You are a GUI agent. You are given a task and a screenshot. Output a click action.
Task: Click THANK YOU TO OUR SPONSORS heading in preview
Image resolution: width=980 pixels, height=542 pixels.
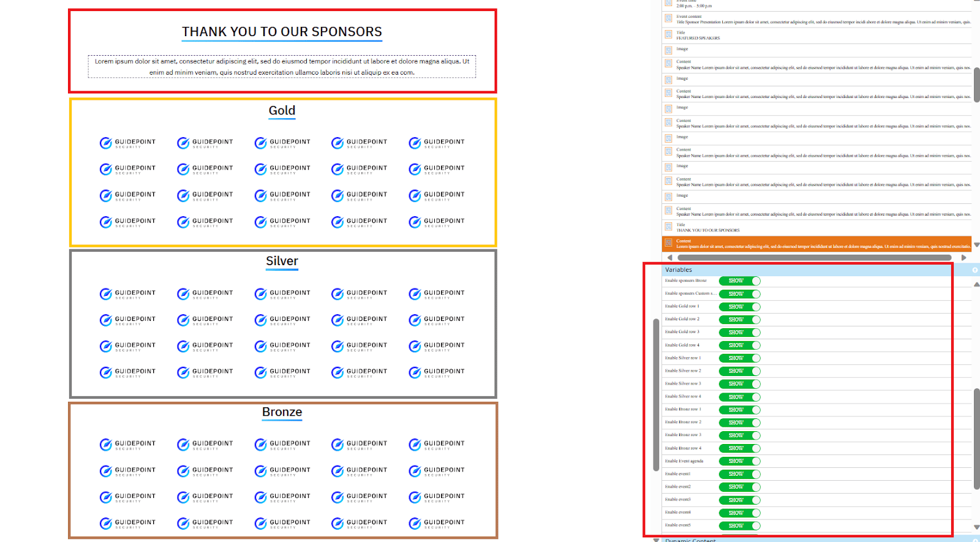282,32
